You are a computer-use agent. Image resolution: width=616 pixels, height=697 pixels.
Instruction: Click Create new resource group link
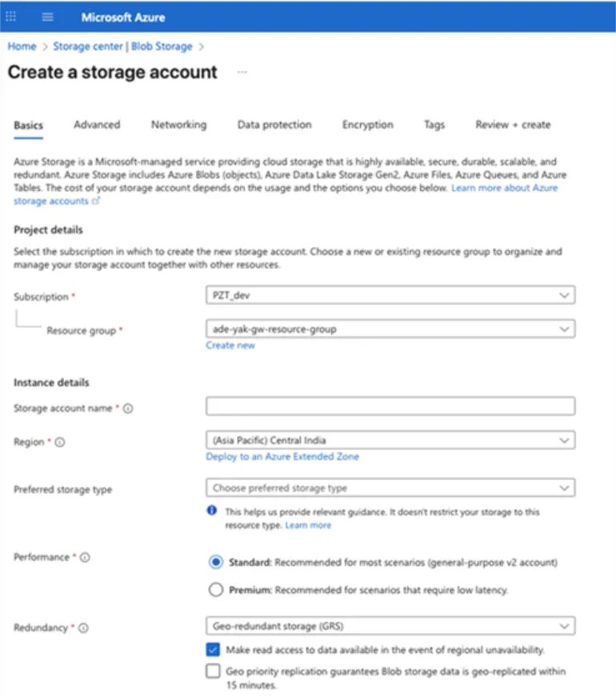pyautogui.click(x=230, y=346)
